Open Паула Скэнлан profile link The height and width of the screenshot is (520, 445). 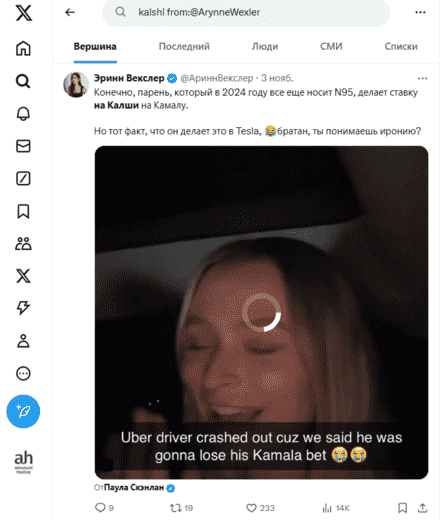134,488
